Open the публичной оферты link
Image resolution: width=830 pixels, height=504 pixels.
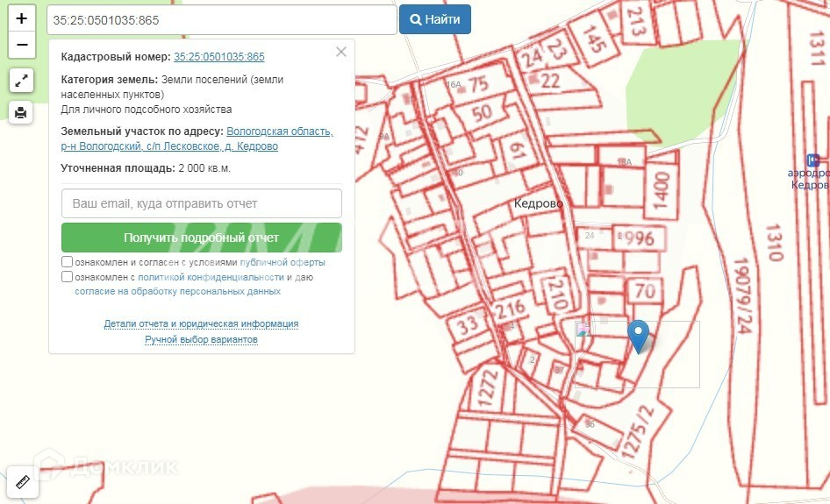pos(283,262)
